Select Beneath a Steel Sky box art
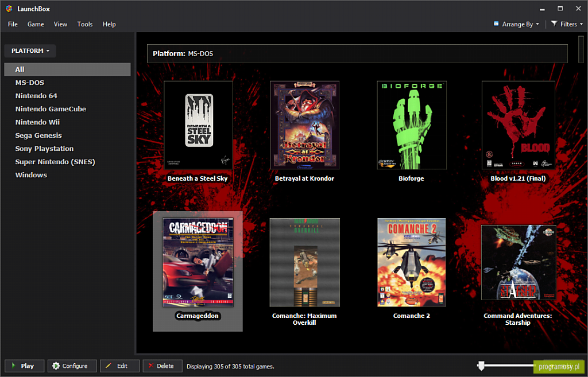588x377 pixels. pos(198,125)
